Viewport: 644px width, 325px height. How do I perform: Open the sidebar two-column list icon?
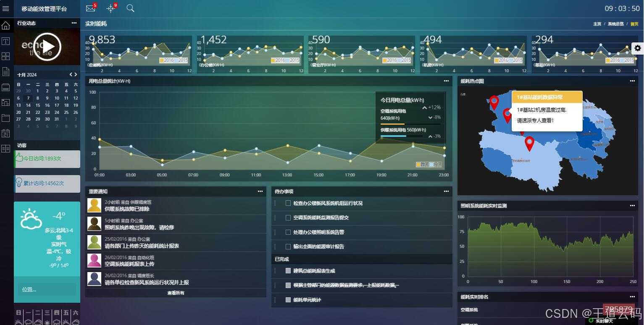tap(6, 149)
